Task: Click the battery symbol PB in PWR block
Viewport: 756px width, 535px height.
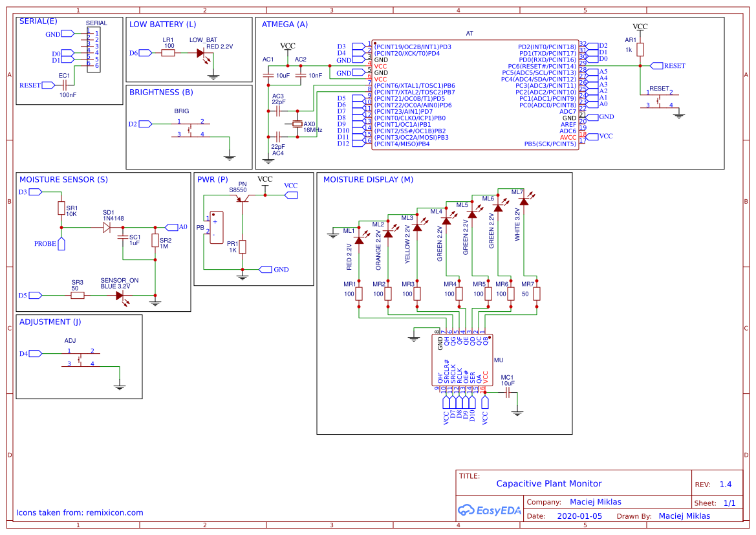Action: [x=215, y=226]
